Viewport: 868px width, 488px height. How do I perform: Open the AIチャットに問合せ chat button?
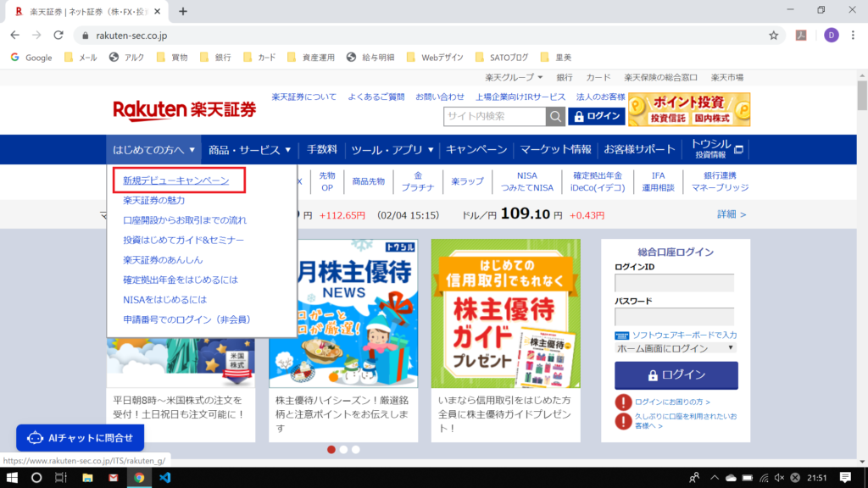(x=81, y=438)
